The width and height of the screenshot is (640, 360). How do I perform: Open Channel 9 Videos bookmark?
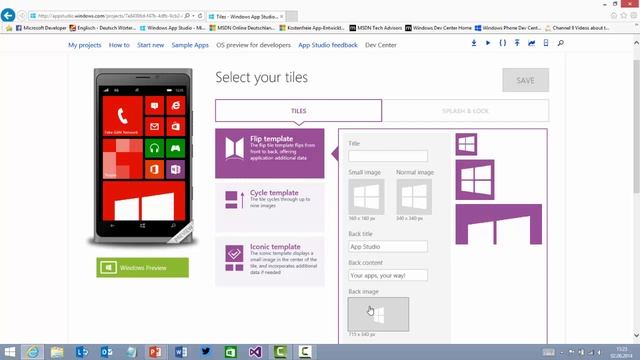(577, 28)
